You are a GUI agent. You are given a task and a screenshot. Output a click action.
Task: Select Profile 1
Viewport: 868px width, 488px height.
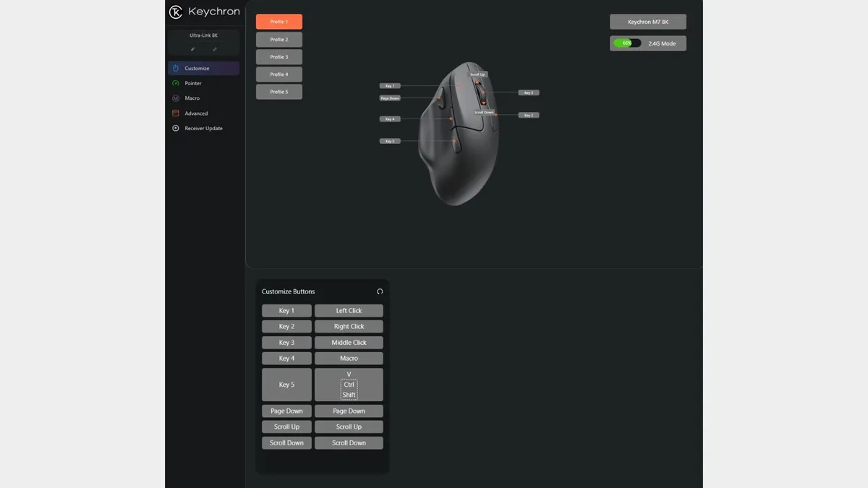(279, 22)
